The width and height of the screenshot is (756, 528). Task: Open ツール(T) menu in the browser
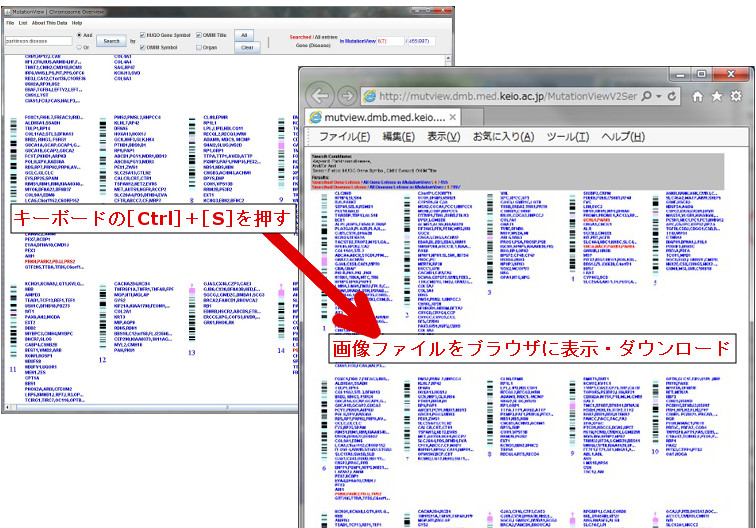[567, 137]
